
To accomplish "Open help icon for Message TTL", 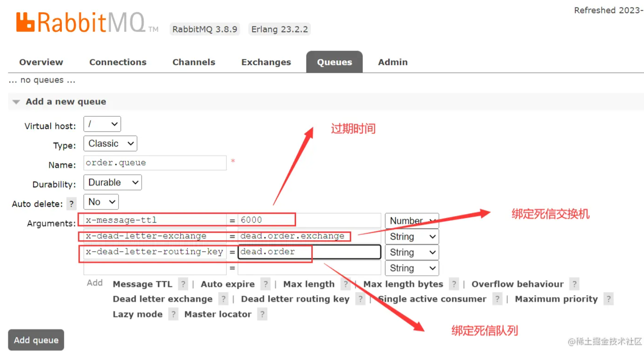I will [183, 284].
